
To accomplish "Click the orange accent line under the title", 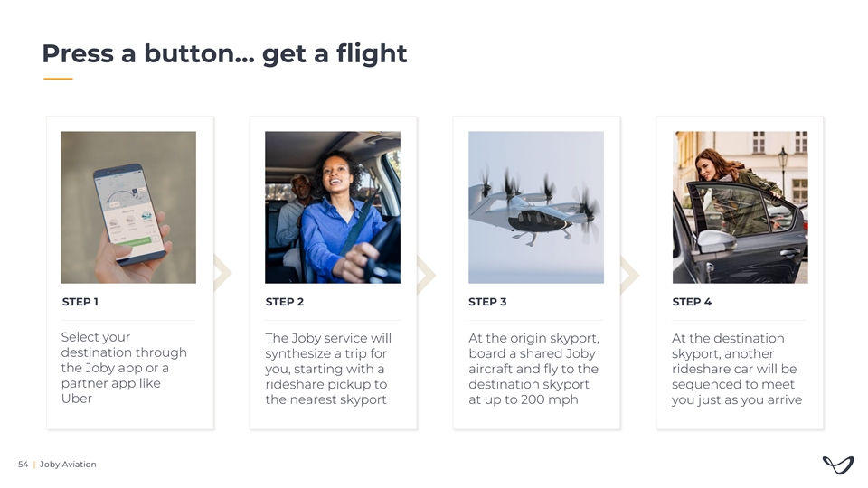I will point(58,79).
